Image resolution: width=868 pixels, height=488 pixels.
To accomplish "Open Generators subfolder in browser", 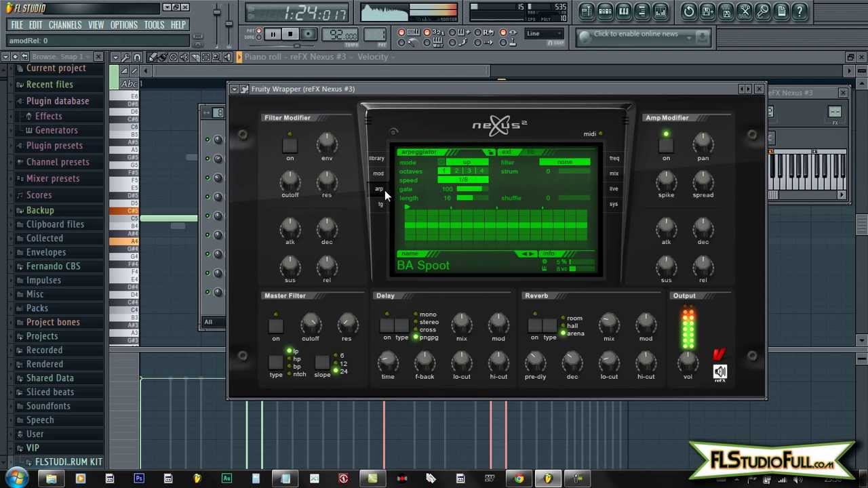I will click(56, 130).
